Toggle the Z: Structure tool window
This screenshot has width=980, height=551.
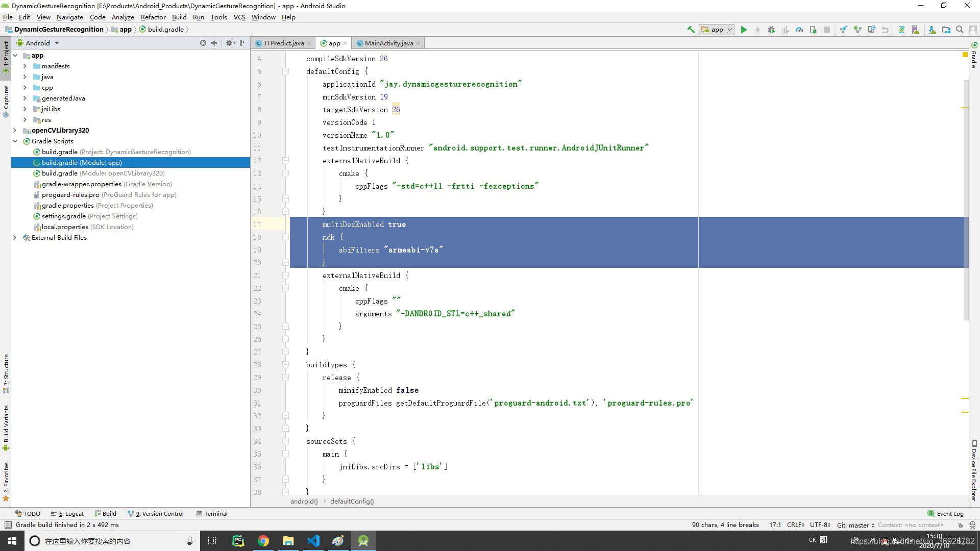coord(6,373)
